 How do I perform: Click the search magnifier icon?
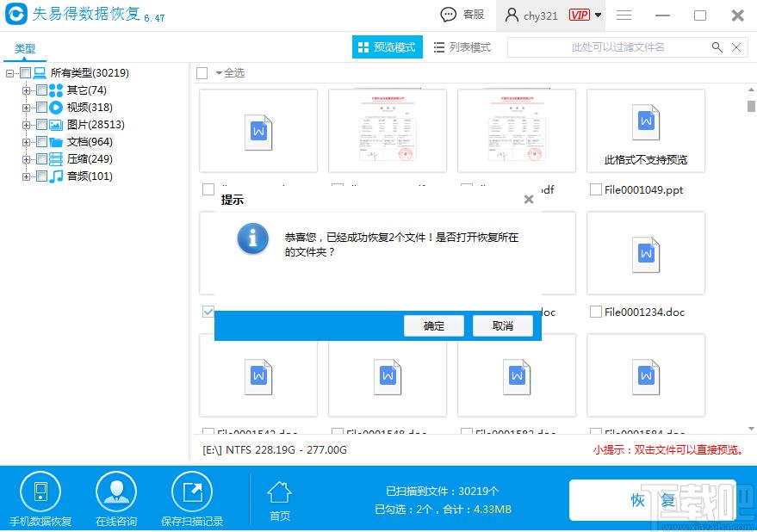click(x=717, y=47)
